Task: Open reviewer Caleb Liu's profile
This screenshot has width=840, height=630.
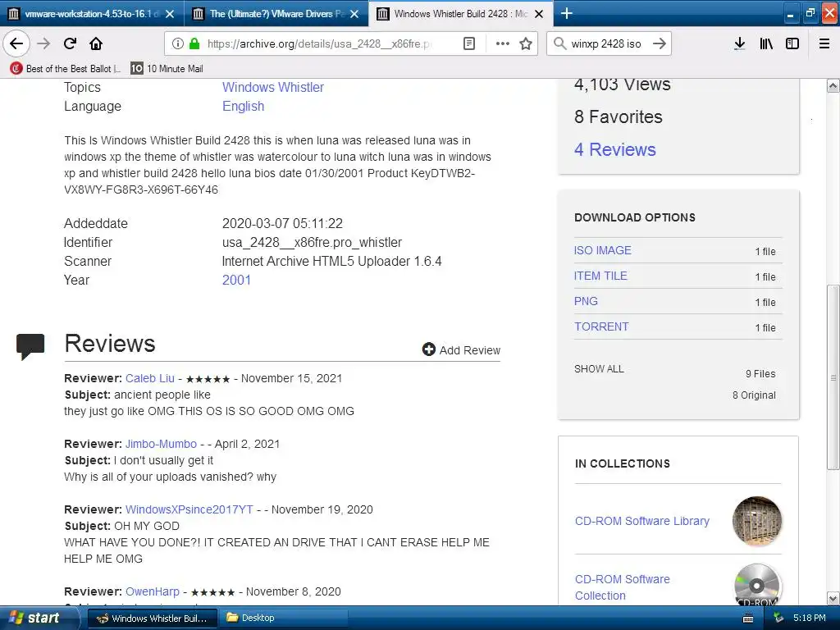Action: pyautogui.click(x=150, y=378)
